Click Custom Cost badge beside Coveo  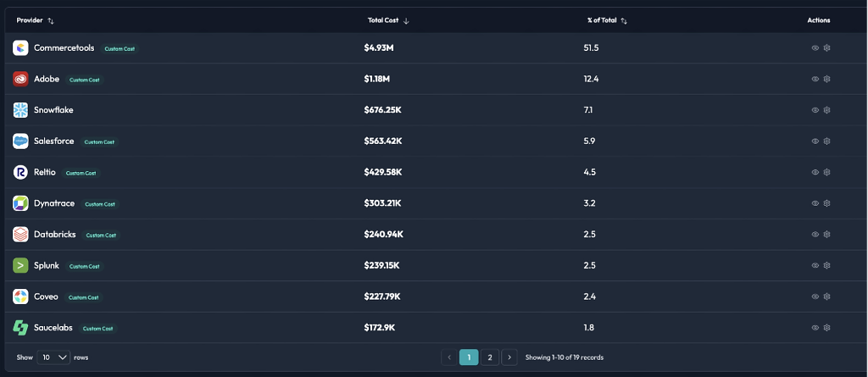click(84, 297)
